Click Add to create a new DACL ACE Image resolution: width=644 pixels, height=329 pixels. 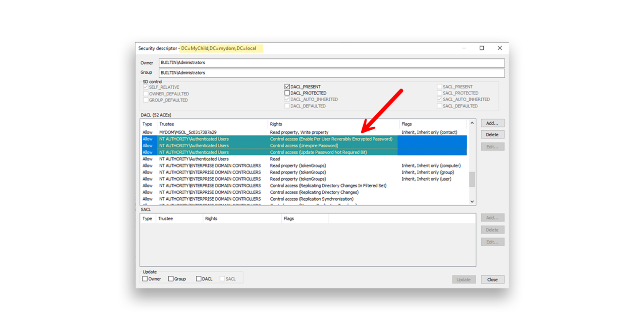pos(492,123)
